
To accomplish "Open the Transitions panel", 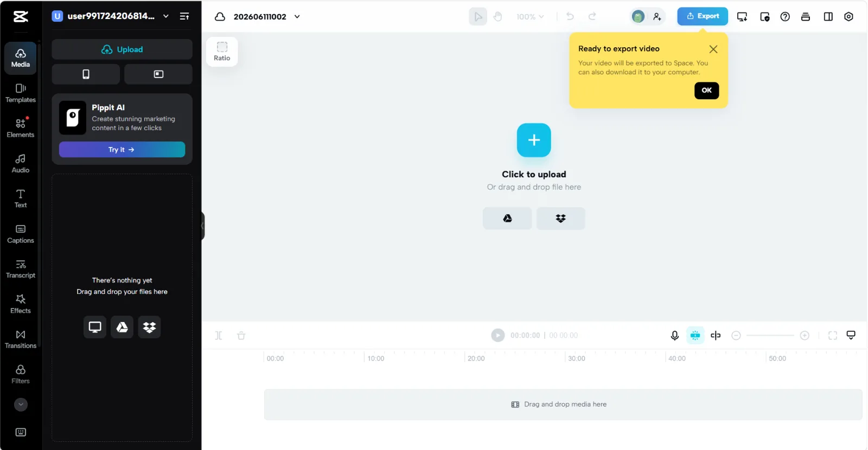I will tap(21, 339).
